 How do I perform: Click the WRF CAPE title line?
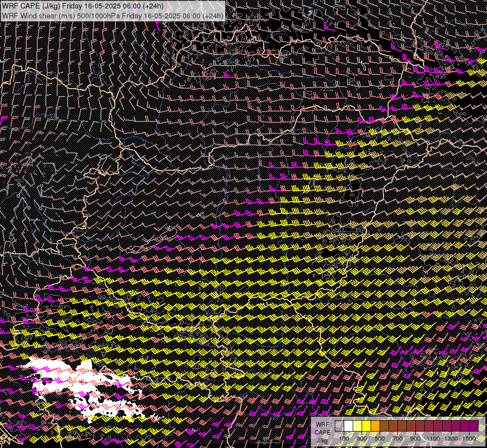[83, 6]
